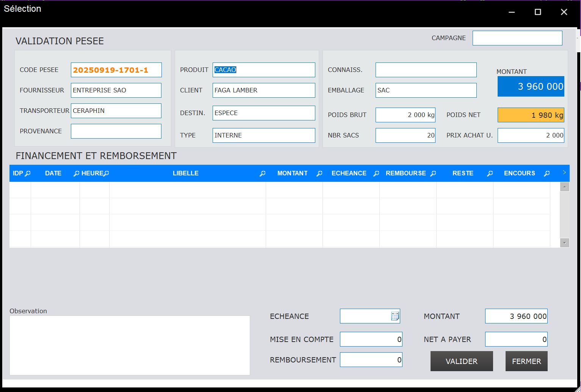Screen dimensions: 581x392
Task: Click the magnifier icon in RESTE column header
Action: [490, 173]
